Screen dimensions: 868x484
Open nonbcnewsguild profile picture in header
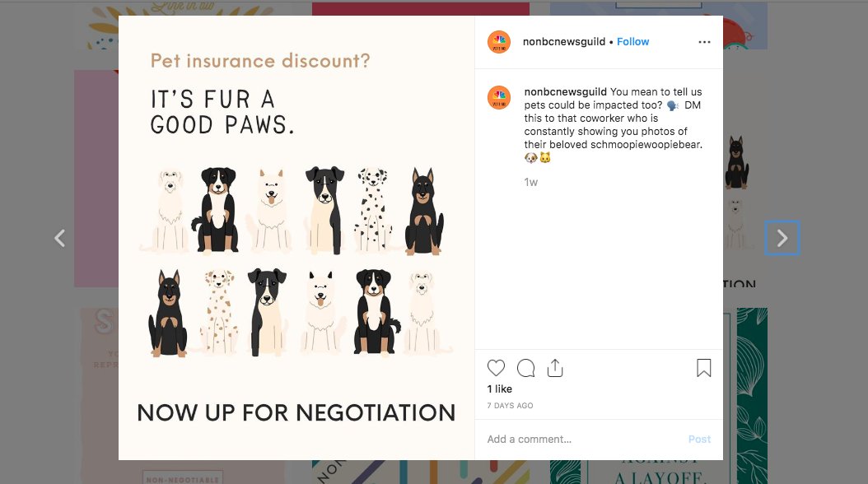point(499,42)
